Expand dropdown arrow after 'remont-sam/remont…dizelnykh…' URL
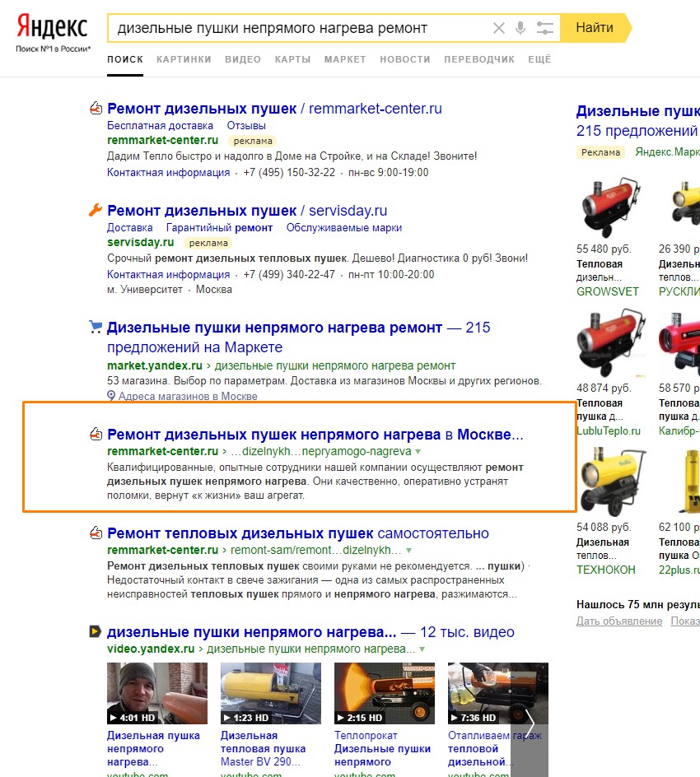Viewport: 700px width, 777px height. point(409,551)
